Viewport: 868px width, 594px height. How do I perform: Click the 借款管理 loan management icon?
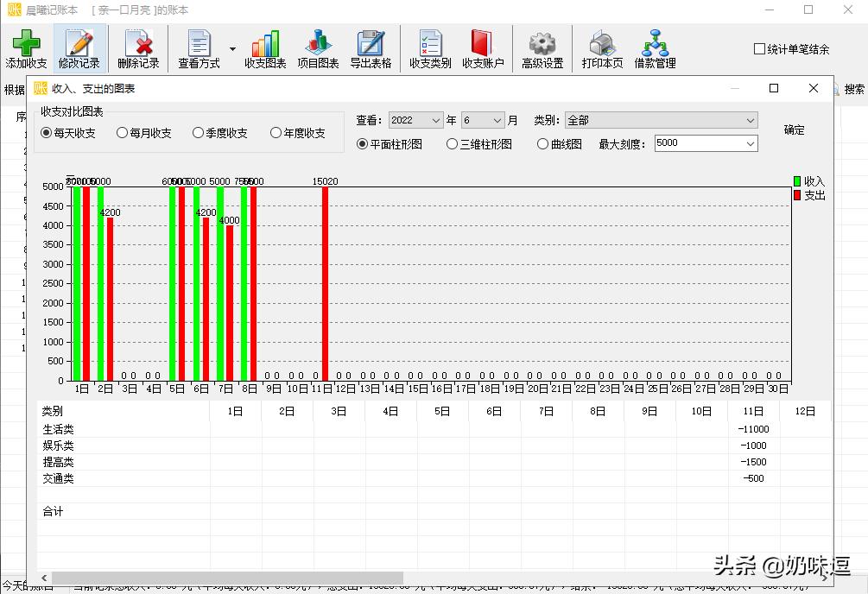[x=656, y=47]
